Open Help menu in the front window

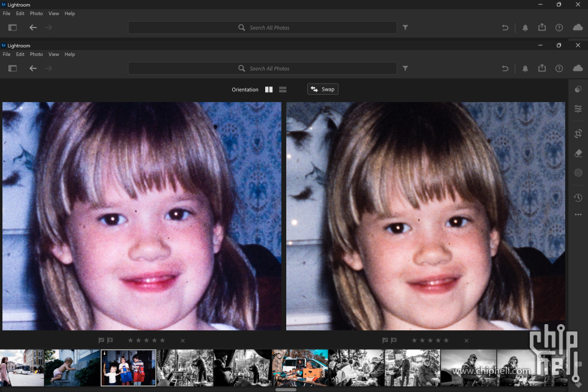pos(70,55)
